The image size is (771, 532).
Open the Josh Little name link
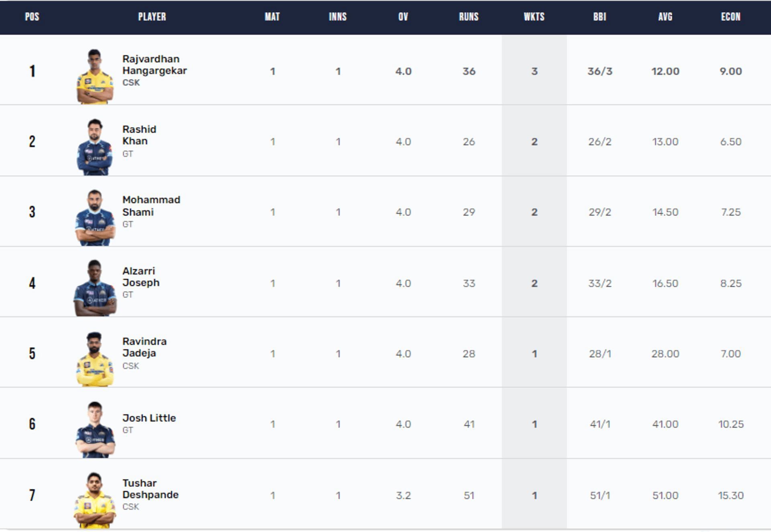(x=149, y=418)
